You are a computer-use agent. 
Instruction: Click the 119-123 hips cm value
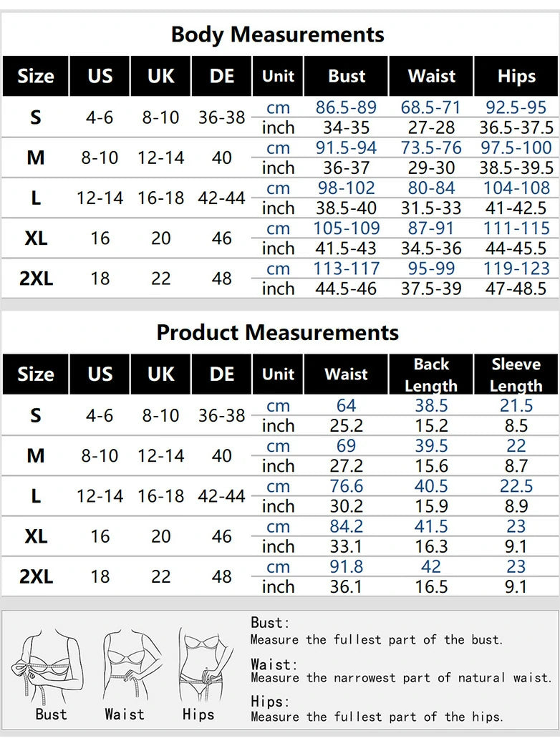516,268
